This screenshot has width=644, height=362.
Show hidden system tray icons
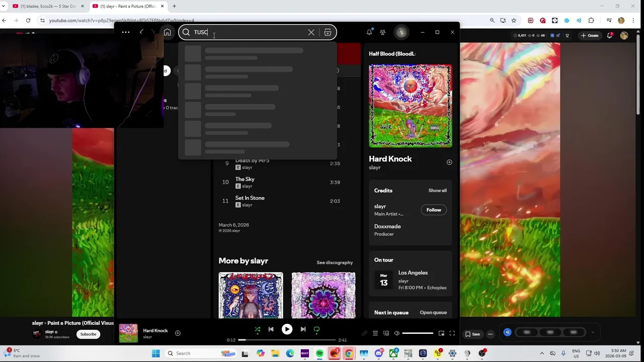point(542,353)
